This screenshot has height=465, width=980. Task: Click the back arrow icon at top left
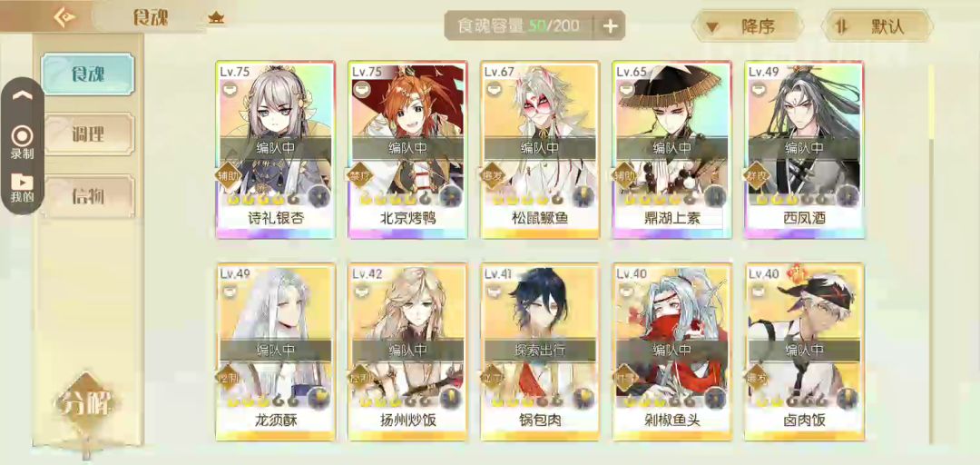[64, 17]
